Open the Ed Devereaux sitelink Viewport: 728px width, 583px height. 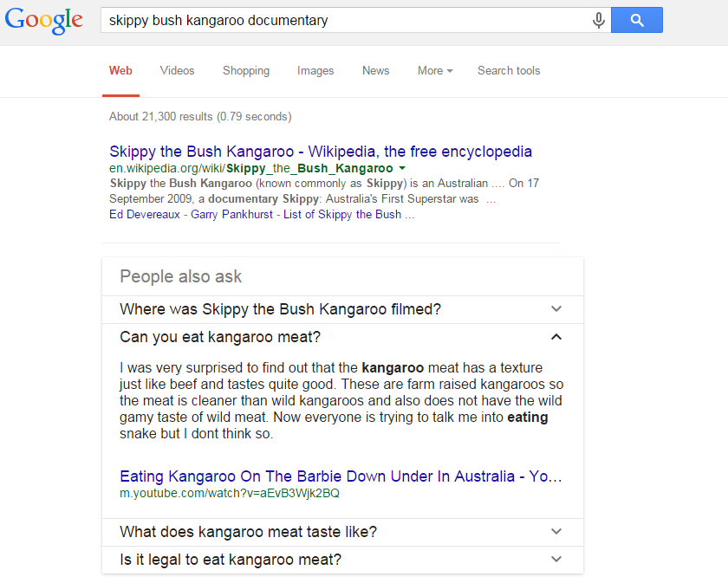click(145, 215)
